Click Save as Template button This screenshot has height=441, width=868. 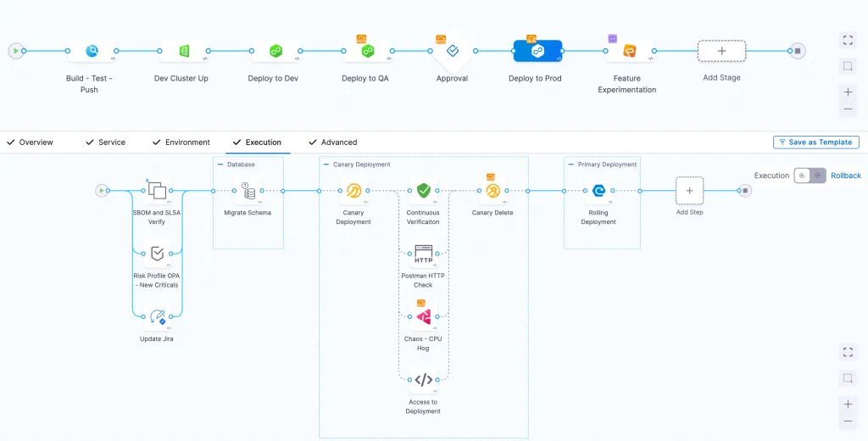(816, 142)
